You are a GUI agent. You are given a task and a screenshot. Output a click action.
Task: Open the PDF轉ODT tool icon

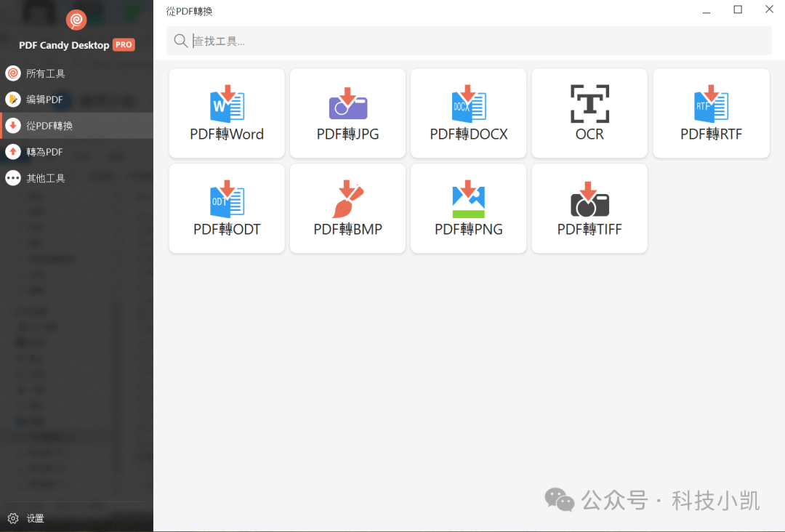(x=227, y=198)
